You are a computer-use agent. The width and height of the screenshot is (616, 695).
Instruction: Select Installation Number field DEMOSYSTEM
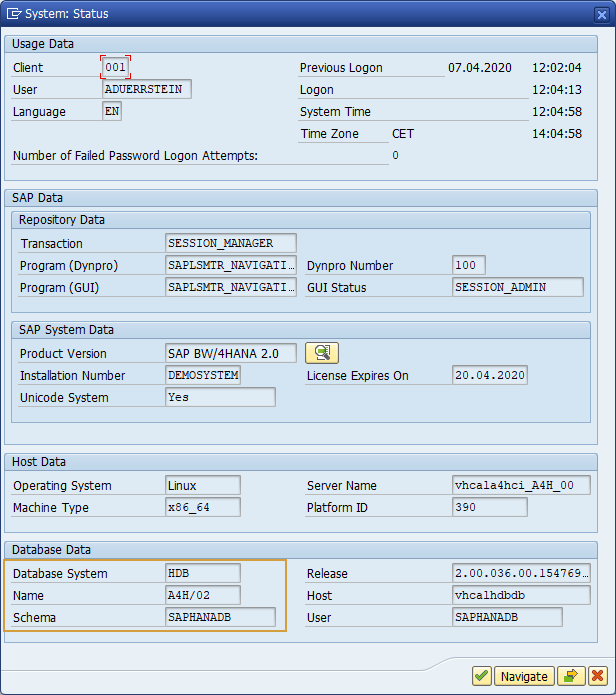pyautogui.click(x=203, y=375)
